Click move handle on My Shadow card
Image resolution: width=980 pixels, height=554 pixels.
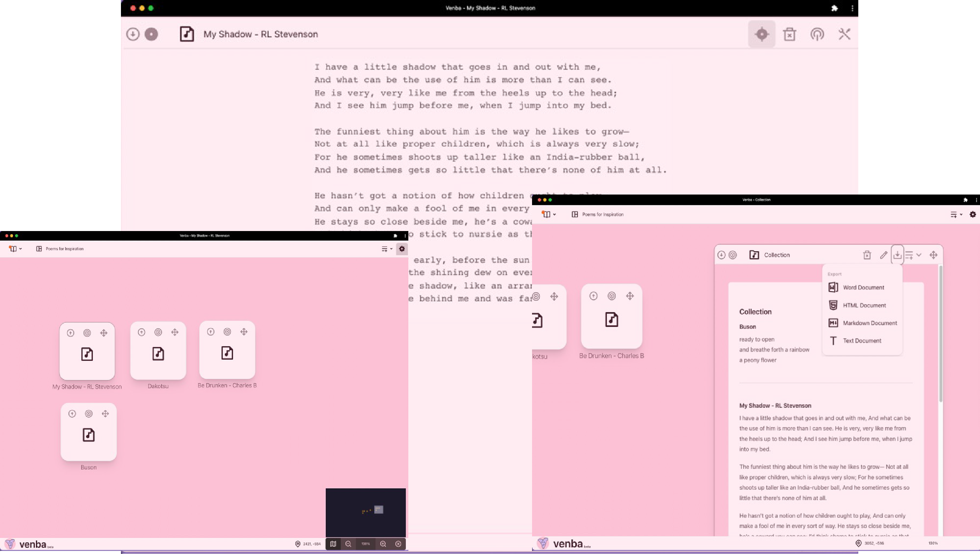104,333
